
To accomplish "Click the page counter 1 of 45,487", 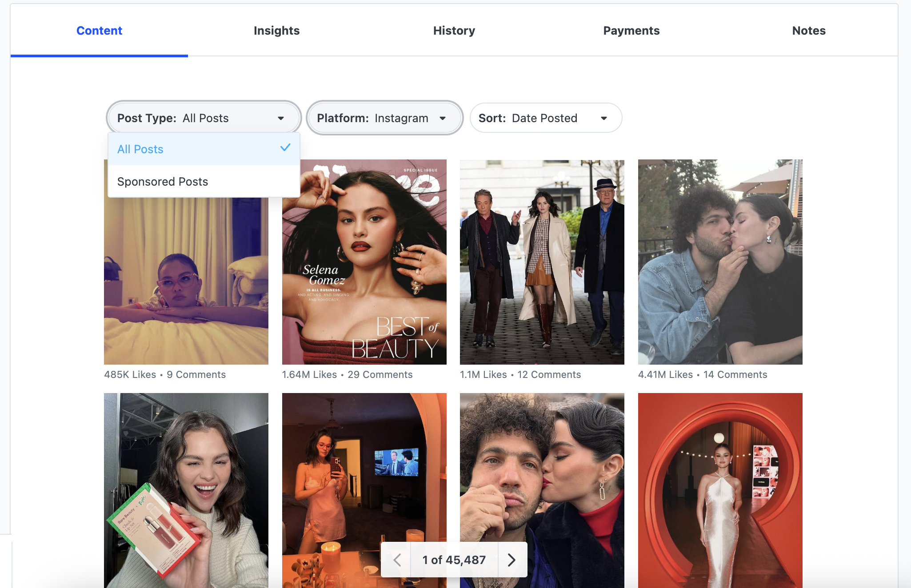I will pyautogui.click(x=454, y=560).
